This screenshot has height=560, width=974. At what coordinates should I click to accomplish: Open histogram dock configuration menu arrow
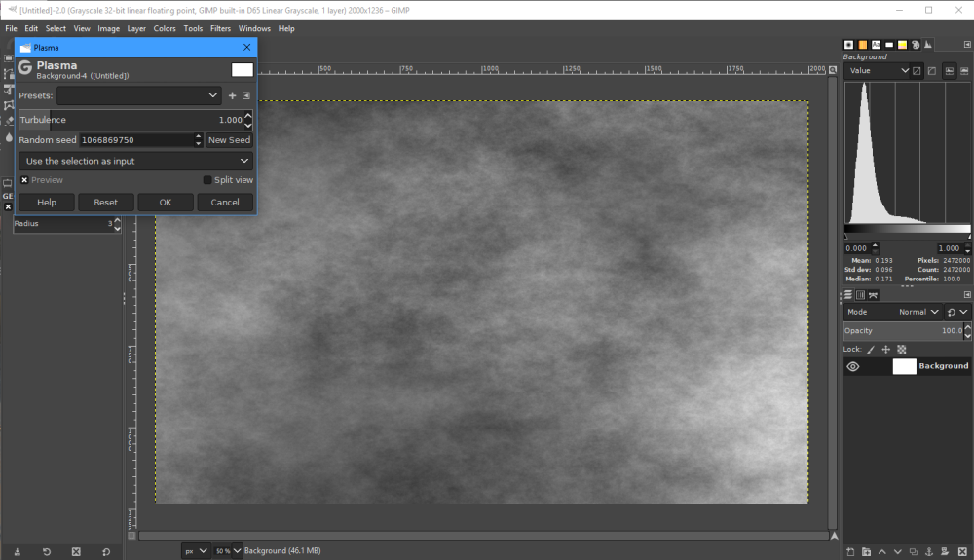(967, 45)
